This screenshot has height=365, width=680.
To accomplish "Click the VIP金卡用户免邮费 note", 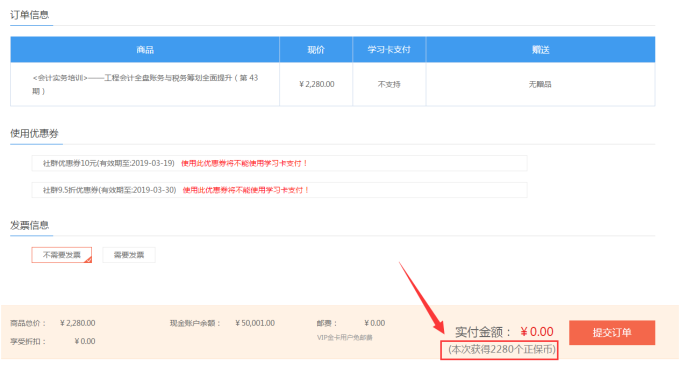I will 345,337.
